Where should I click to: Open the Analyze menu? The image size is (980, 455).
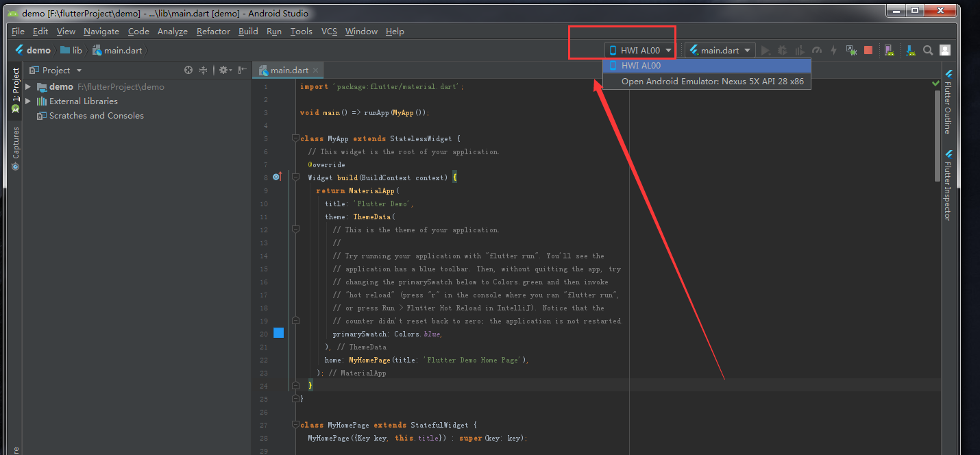[x=172, y=31]
